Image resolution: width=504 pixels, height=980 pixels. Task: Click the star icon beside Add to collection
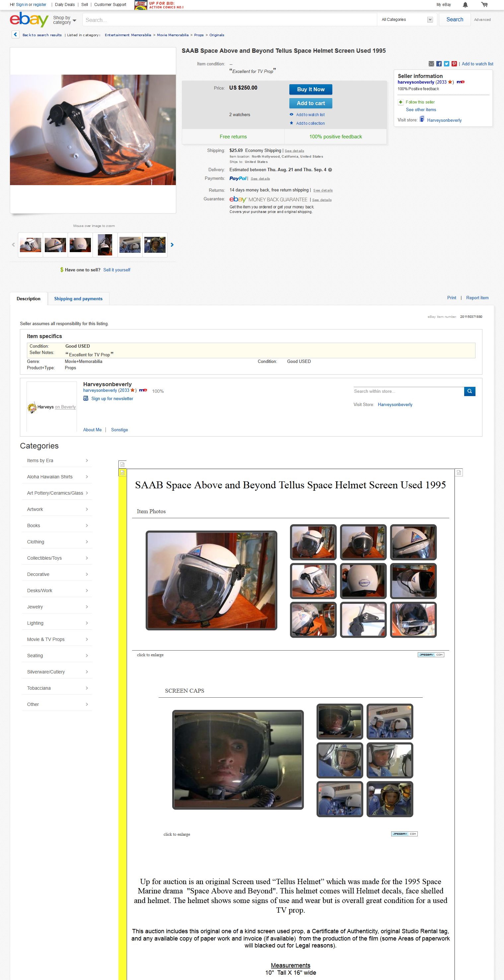pyautogui.click(x=292, y=123)
